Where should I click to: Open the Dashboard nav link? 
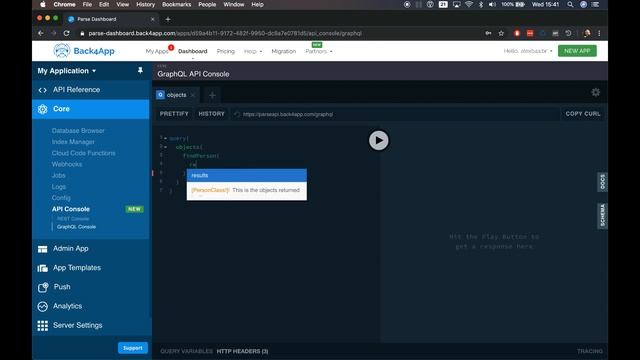click(193, 51)
